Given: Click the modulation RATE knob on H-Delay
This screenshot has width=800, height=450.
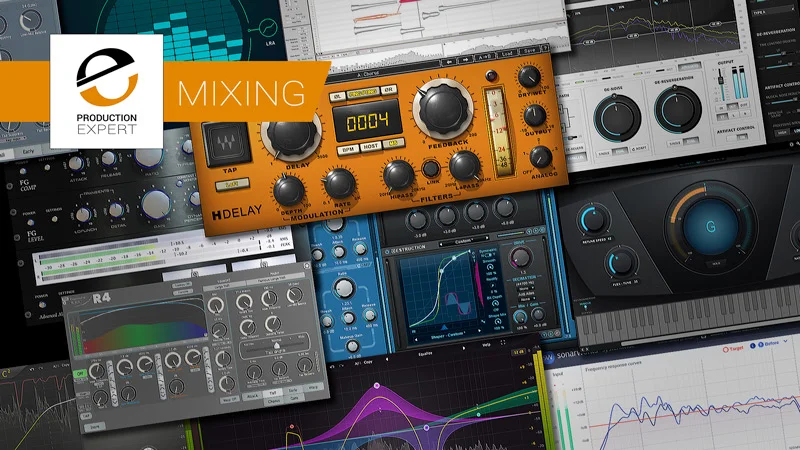Looking at the screenshot, I should pos(340,184).
